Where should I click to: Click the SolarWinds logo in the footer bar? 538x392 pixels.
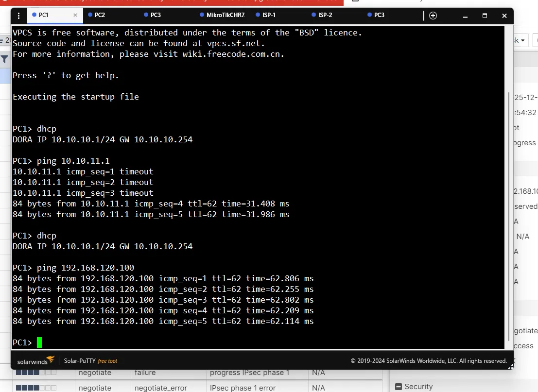click(x=34, y=361)
